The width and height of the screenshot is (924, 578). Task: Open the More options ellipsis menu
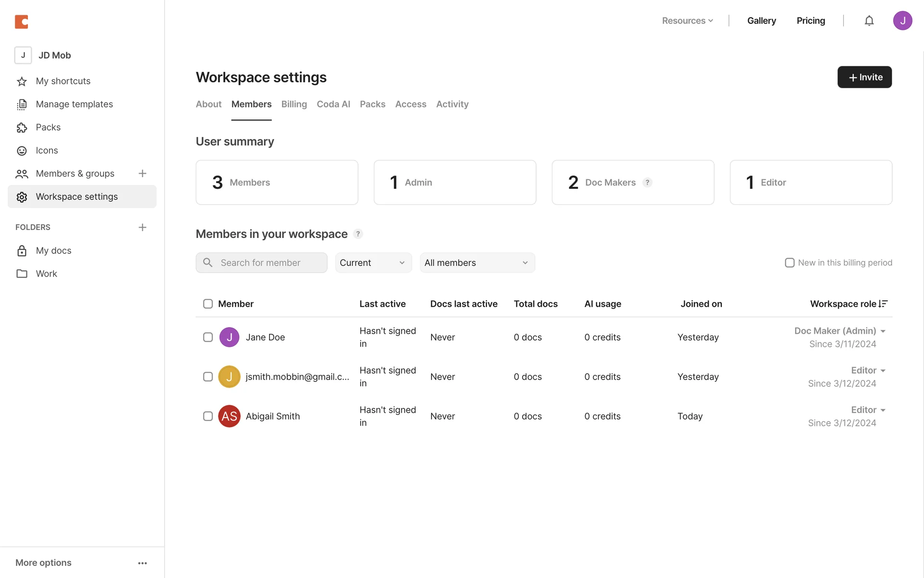(142, 563)
